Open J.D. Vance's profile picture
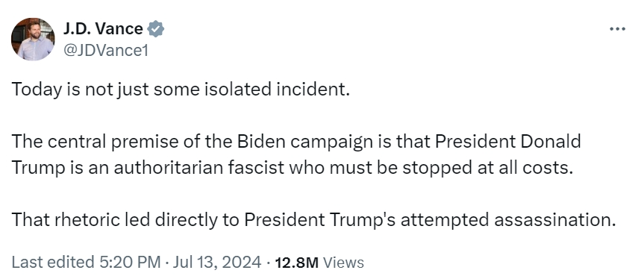The height and width of the screenshot is (276, 644). 33,40
